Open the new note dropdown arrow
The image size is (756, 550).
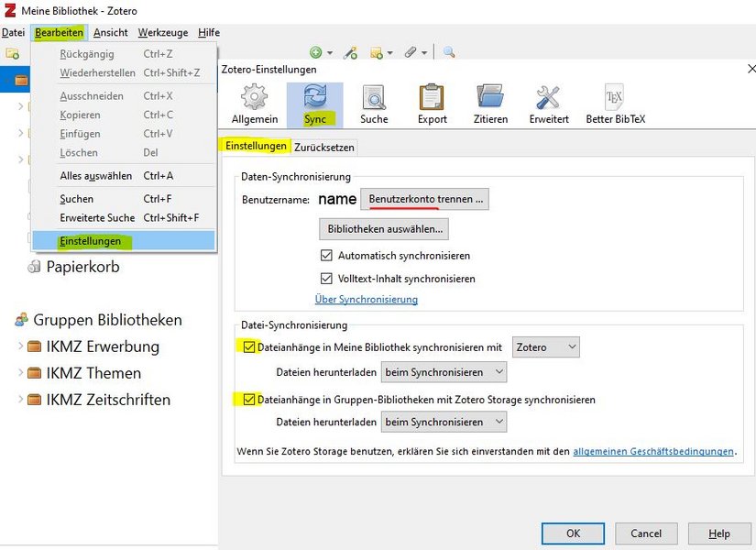coord(390,52)
